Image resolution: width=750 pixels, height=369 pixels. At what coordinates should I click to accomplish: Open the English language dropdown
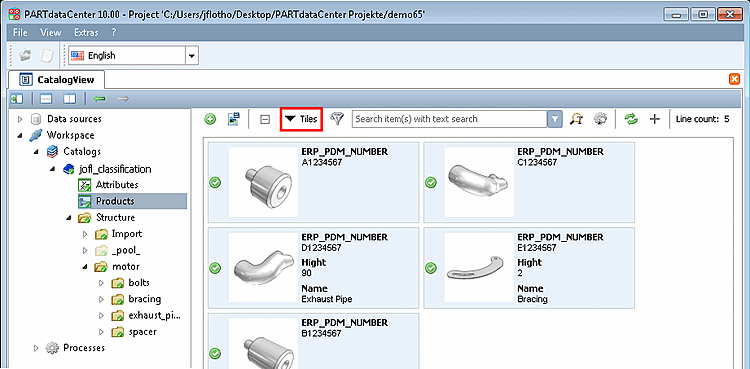tap(192, 56)
